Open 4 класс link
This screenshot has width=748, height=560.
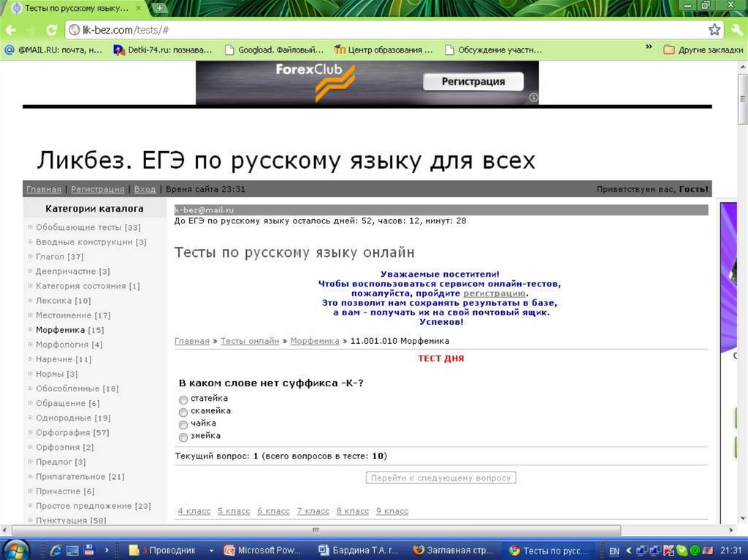(194, 511)
